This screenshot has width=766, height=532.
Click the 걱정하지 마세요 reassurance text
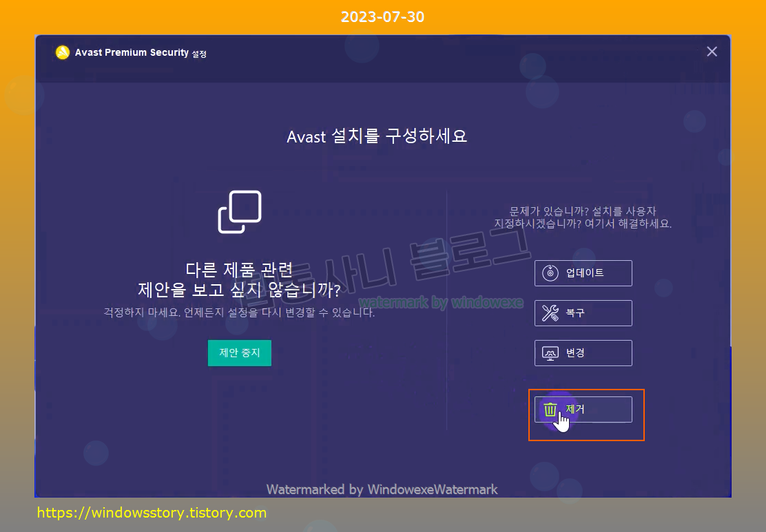[240, 312]
